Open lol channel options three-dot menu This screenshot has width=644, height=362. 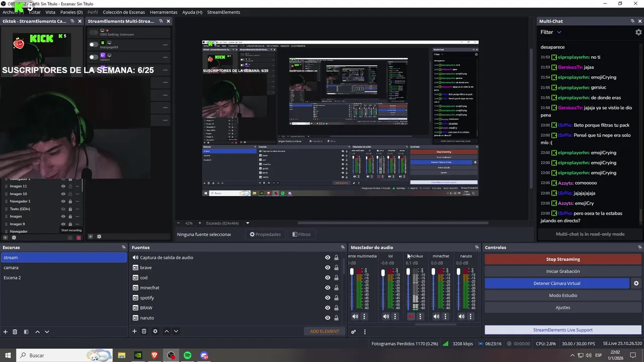[395, 316]
